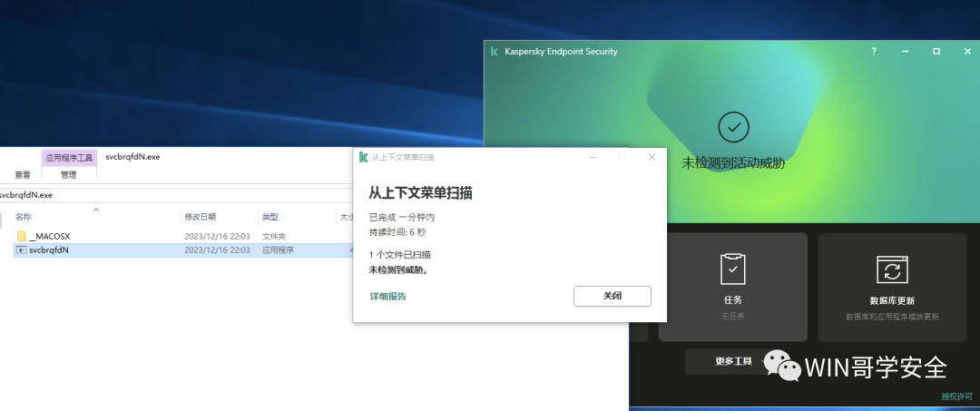Viewport: 980px width, 411px height.
Task: Open the detailed report (详细报告) link
Action: click(x=388, y=296)
